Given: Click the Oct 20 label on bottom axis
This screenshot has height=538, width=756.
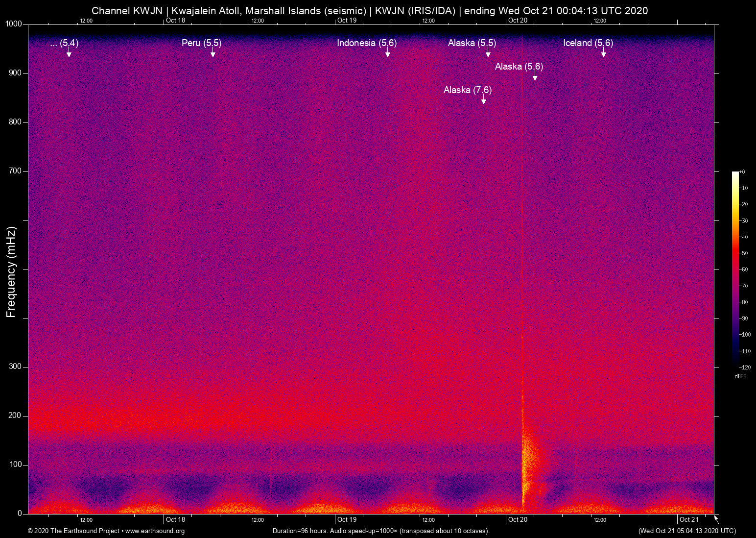Looking at the screenshot, I should 518,520.
